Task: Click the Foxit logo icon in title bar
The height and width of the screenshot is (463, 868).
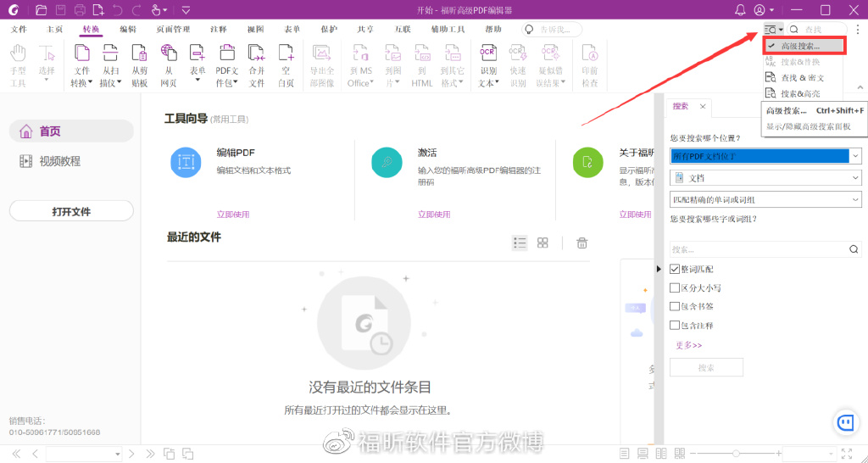Action: tap(13, 10)
